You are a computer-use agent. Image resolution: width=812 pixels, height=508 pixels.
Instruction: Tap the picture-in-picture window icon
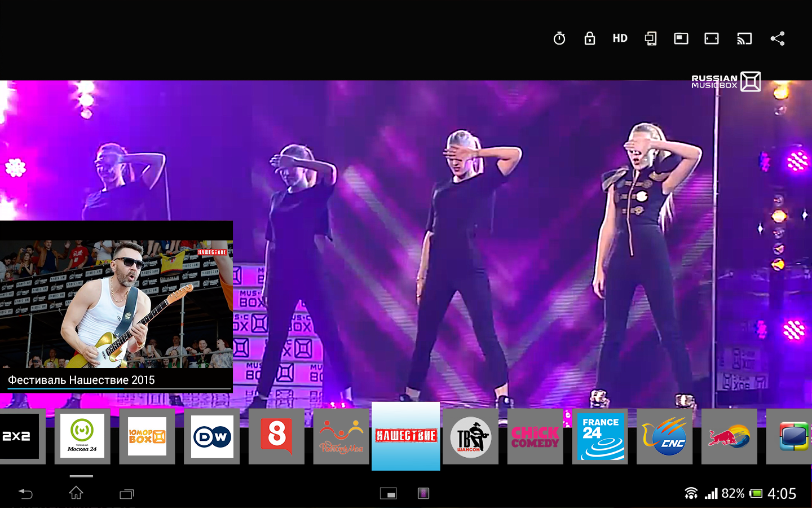click(681, 38)
